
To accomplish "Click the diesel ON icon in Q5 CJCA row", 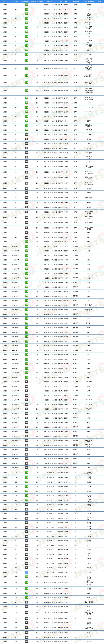I will 26,514.
